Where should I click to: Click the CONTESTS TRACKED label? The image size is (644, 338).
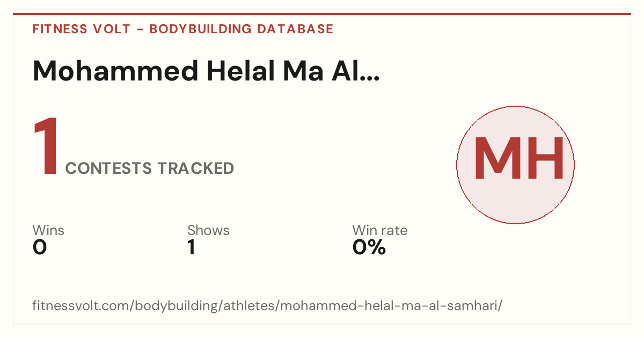(149, 168)
